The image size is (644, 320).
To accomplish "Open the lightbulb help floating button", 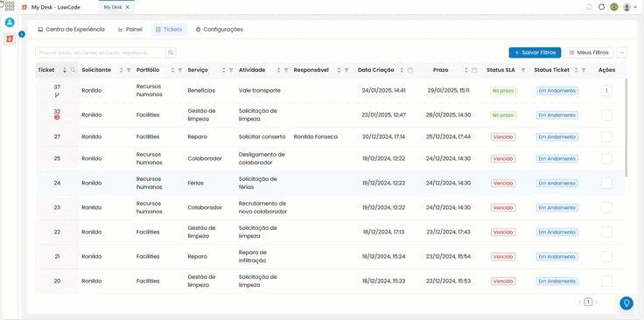I will pyautogui.click(x=626, y=303).
